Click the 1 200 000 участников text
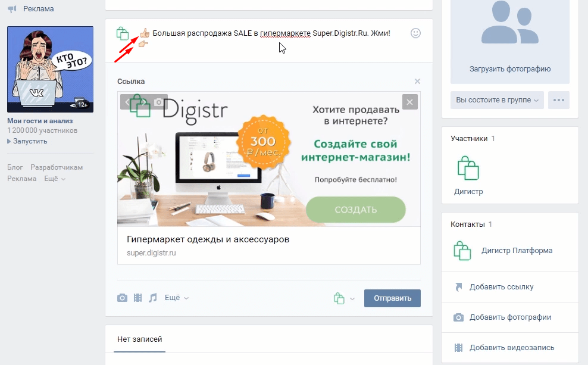The width and height of the screenshot is (588, 365). coord(42,130)
